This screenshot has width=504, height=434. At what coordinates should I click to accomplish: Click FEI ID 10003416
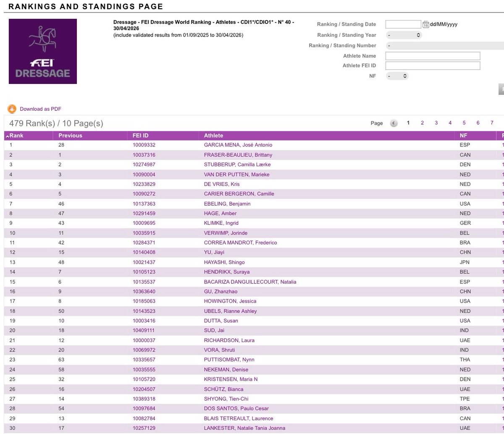tap(144, 321)
